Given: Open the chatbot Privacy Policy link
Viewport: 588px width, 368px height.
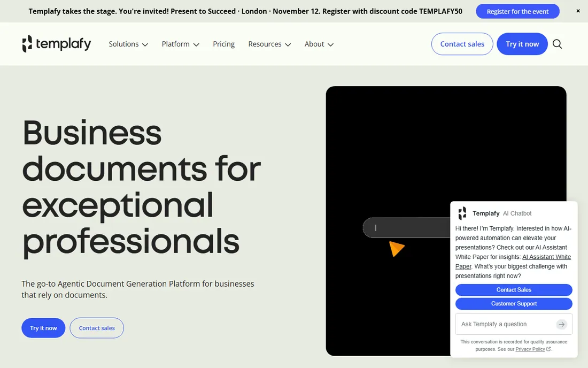Looking at the screenshot, I should (530, 349).
